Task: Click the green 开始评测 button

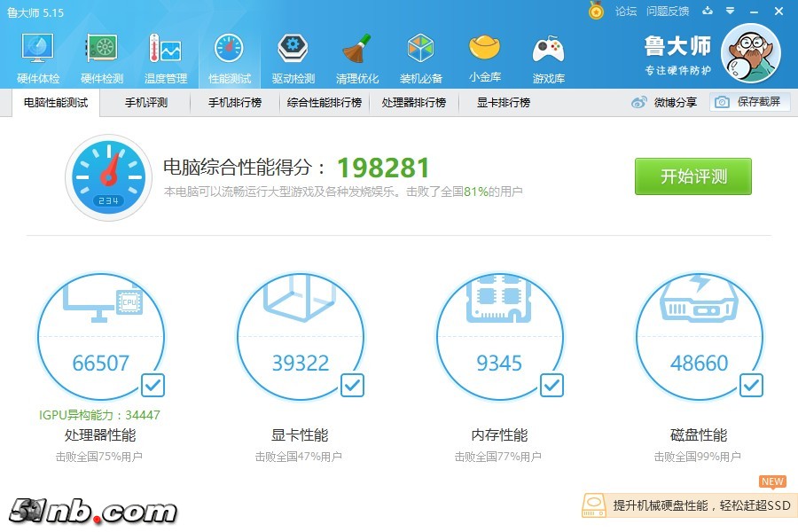Action: pos(692,176)
